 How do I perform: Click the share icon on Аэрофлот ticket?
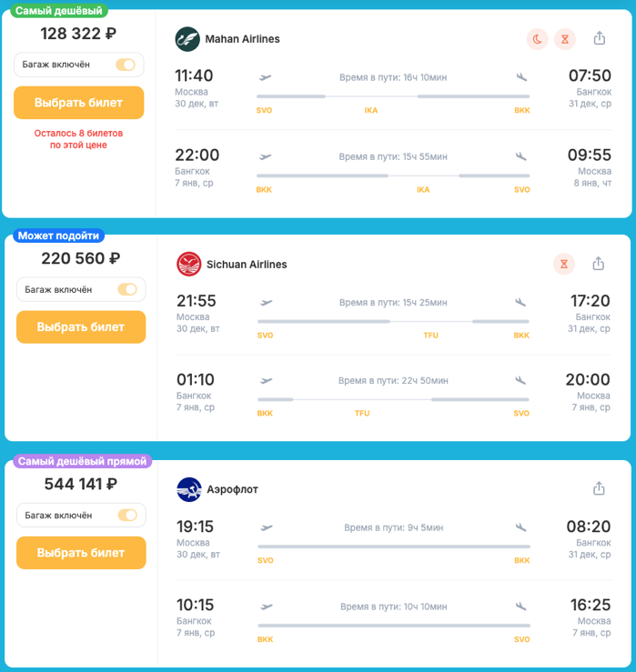tap(599, 489)
